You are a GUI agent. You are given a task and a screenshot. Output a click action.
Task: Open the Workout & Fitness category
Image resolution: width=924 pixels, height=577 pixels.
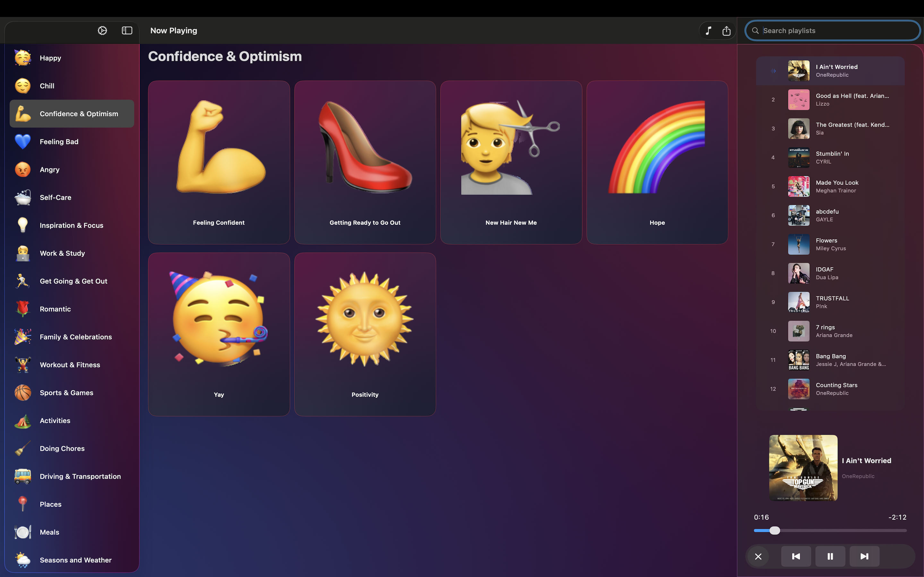[x=70, y=365]
